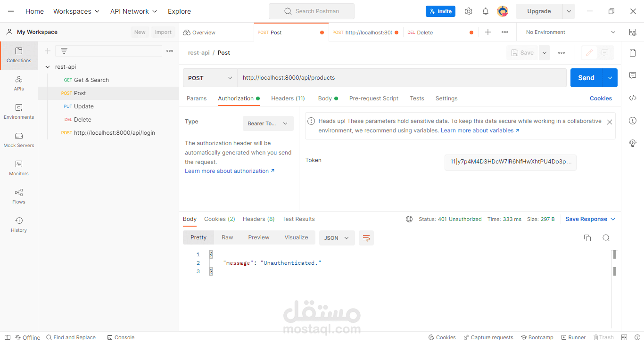Switch to request Body tab
The image size is (644, 343).
(x=328, y=98)
